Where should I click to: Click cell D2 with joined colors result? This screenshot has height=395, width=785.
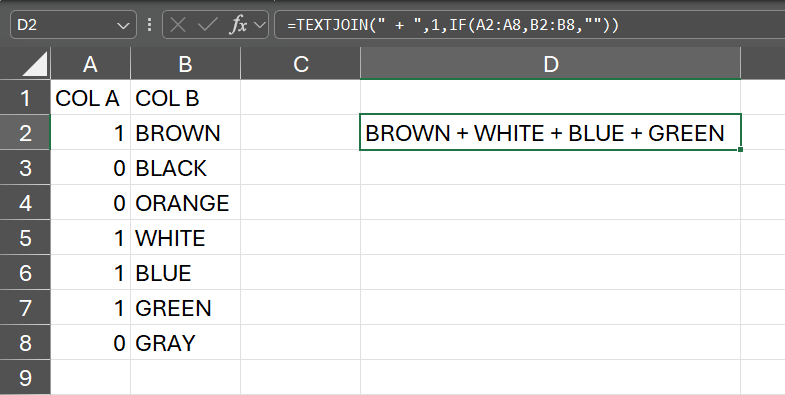pos(550,133)
